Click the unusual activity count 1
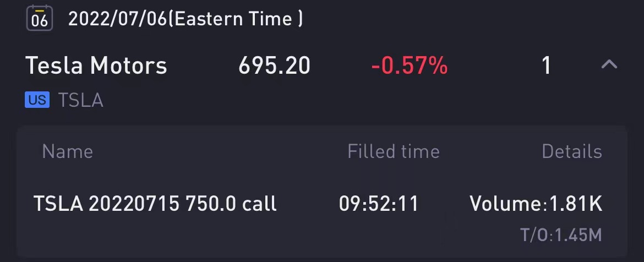Viewport: 644px width, 262px height. click(x=546, y=65)
